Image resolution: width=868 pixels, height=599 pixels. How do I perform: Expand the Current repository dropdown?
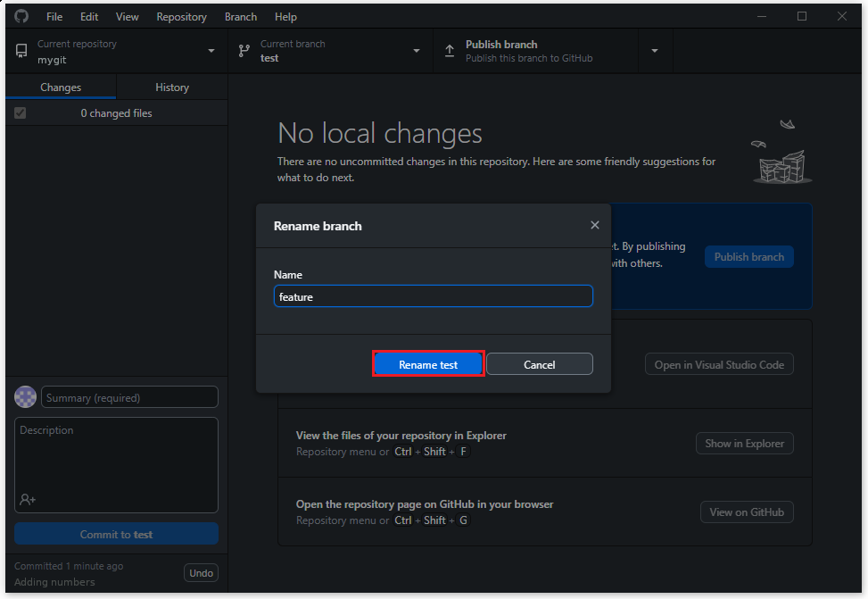pos(211,51)
